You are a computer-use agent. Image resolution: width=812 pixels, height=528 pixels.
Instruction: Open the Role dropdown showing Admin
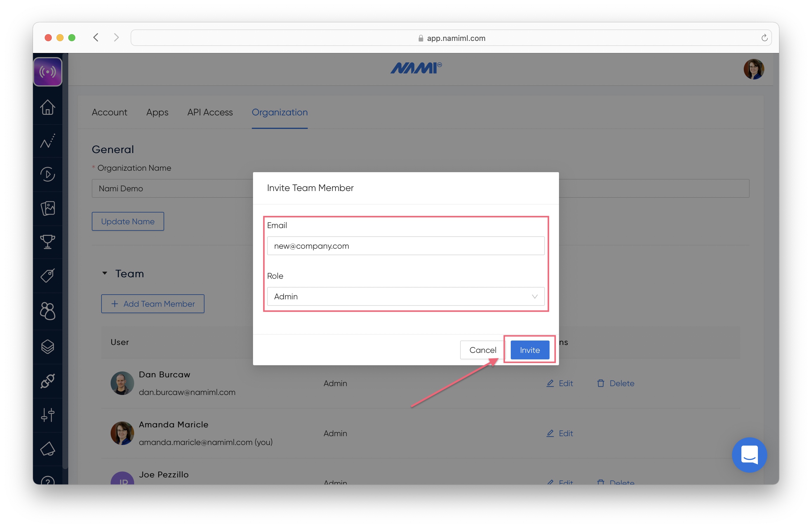coord(405,296)
